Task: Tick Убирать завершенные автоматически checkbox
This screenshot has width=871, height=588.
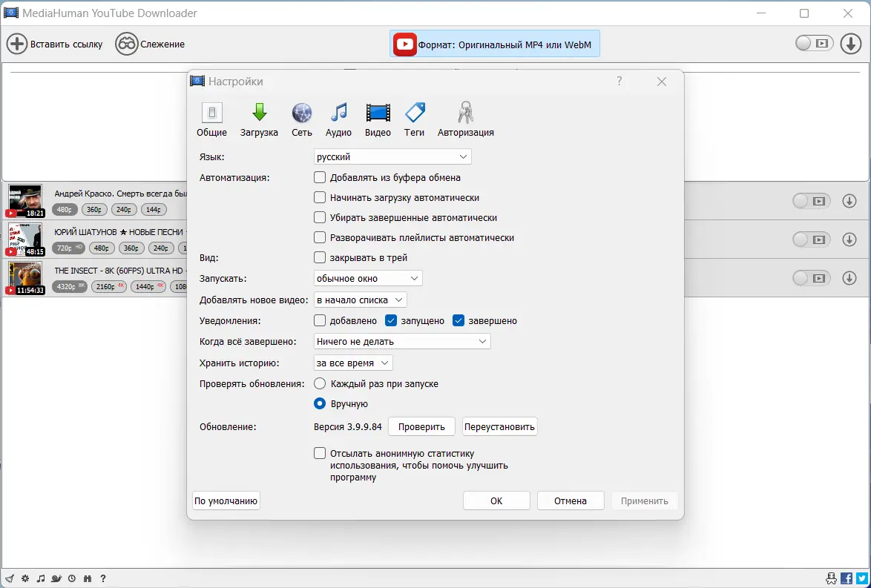Action: (320, 218)
